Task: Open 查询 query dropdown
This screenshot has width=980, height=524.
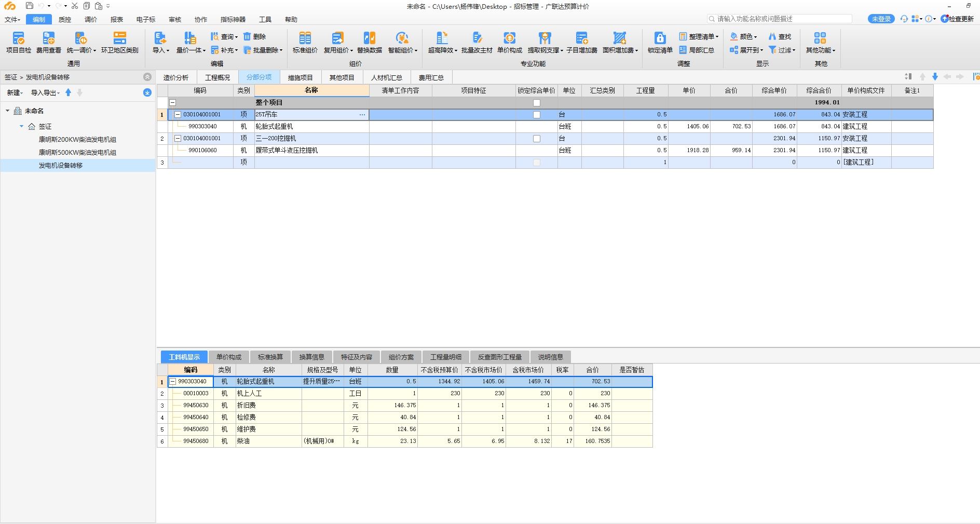Action: tap(224, 36)
